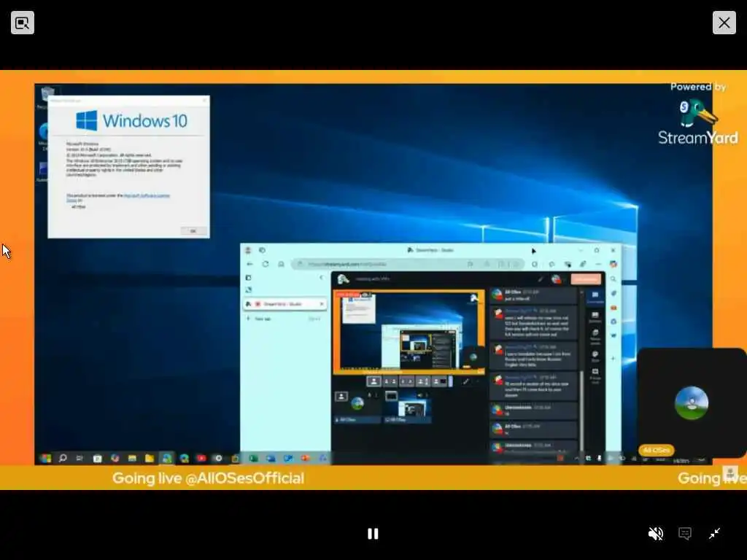The height and width of the screenshot is (560, 747).
Task: Open the yellow folder icon on taskbar
Action: (149, 458)
